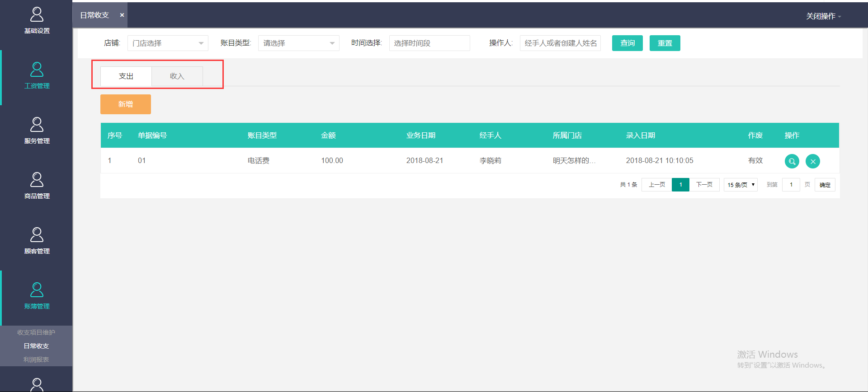Click the 录入日期 column header

click(x=641, y=135)
